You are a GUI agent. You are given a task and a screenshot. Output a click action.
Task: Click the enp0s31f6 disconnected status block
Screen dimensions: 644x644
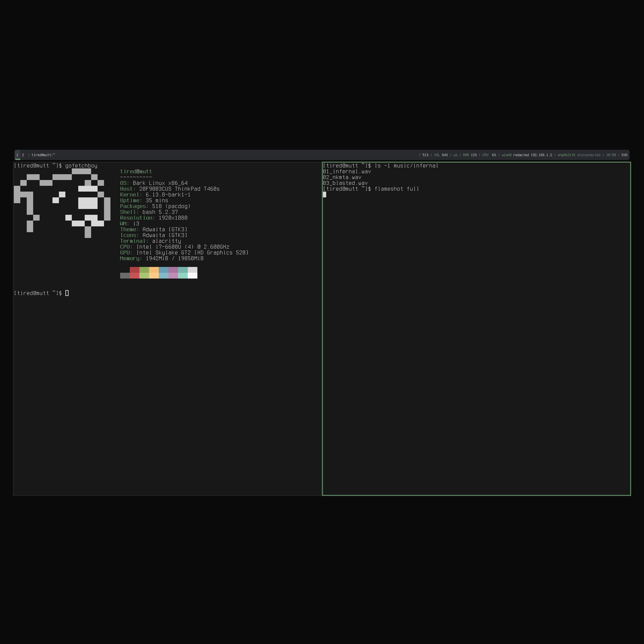click(579, 155)
